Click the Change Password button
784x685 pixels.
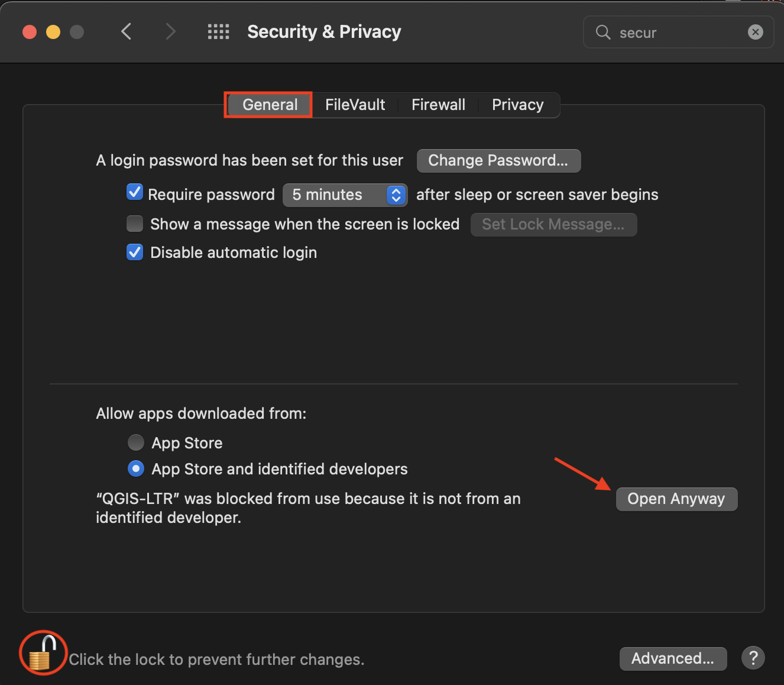(x=498, y=161)
